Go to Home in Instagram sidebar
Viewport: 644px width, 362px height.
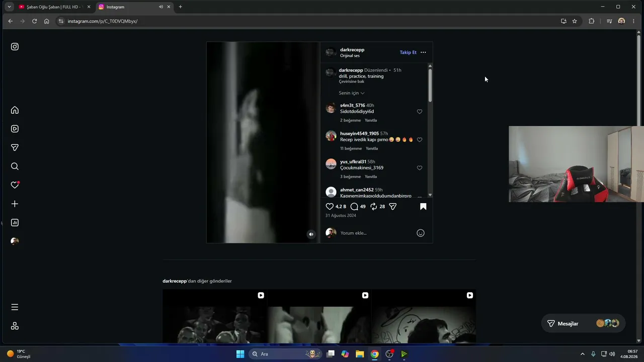coord(15,110)
